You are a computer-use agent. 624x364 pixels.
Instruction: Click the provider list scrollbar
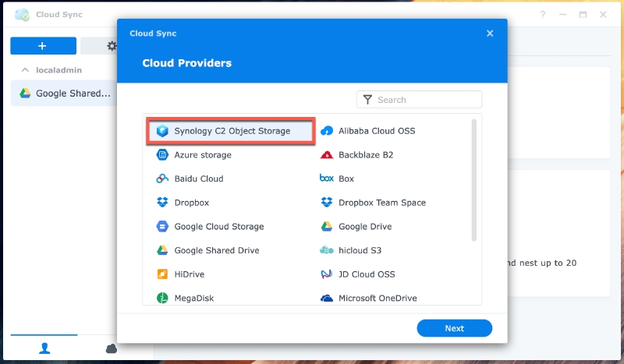(x=473, y=179)
